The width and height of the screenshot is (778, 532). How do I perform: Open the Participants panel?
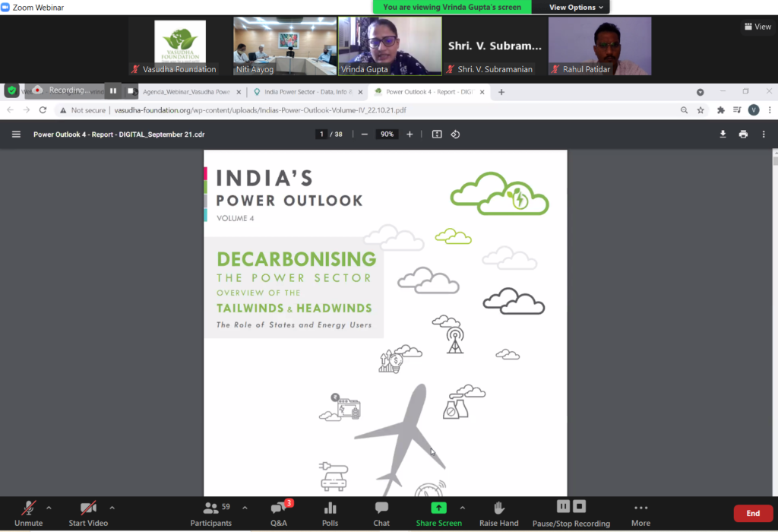coord(211,514)
